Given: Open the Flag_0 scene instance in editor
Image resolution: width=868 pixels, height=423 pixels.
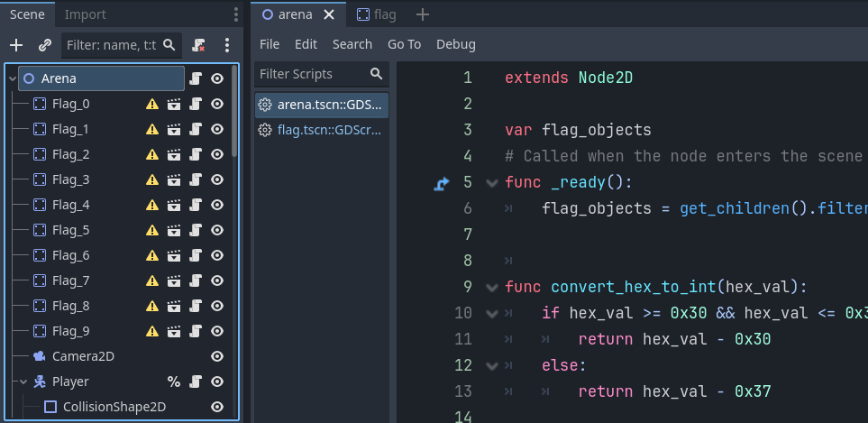Looking at the screenshot, I should point(174,104).
